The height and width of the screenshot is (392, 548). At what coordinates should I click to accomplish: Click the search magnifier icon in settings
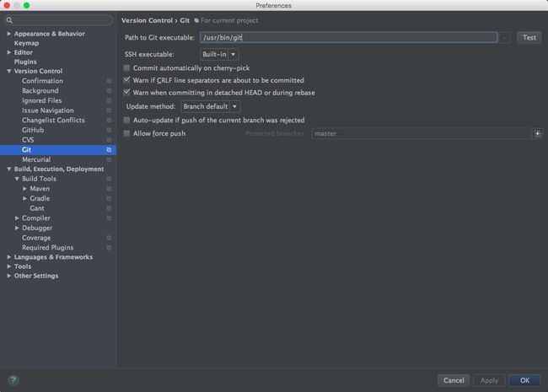coord(9,20)
